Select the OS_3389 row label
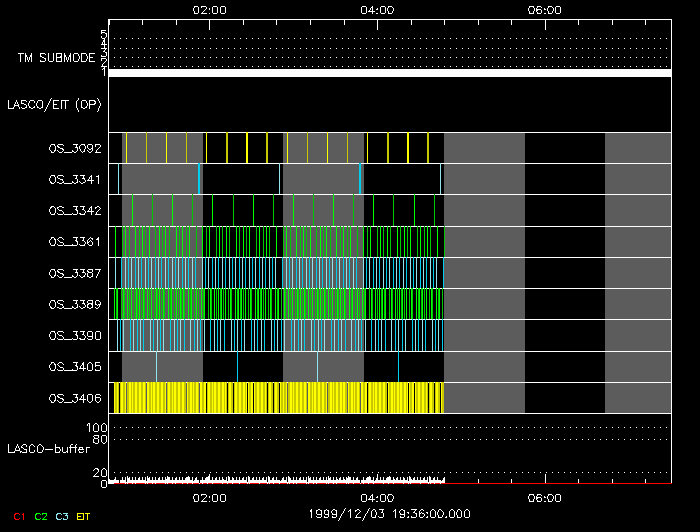 tap(75, 304)
